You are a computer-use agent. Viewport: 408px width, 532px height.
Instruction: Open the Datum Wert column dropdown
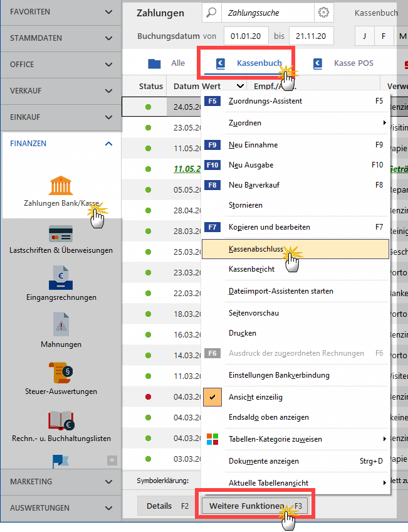pos(241,87)
